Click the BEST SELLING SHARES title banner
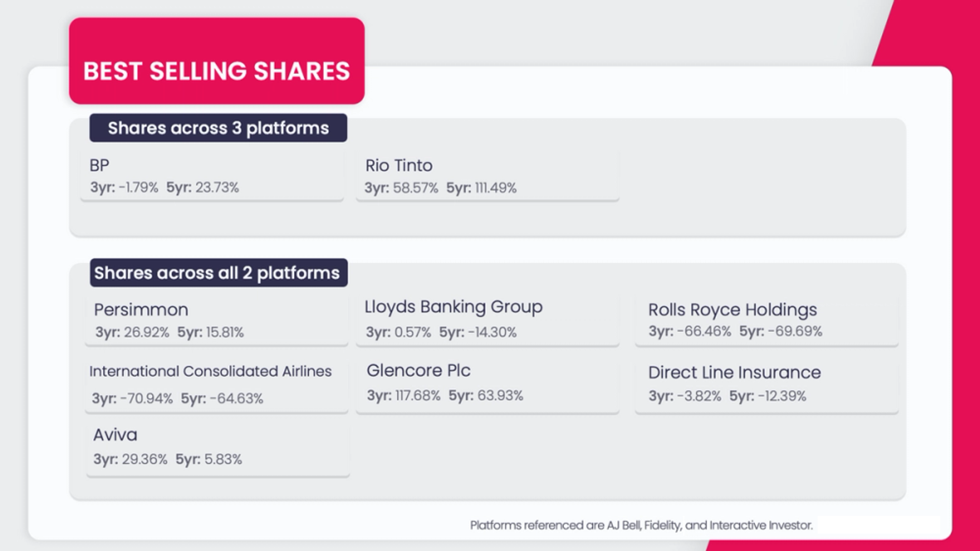 (217, 61)
